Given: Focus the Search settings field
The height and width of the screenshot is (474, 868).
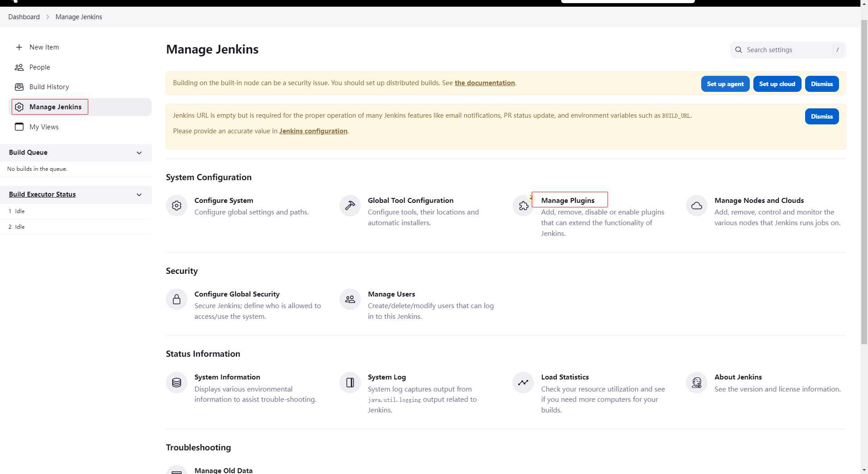Looking at the screenshot, I should click(788, 50).
